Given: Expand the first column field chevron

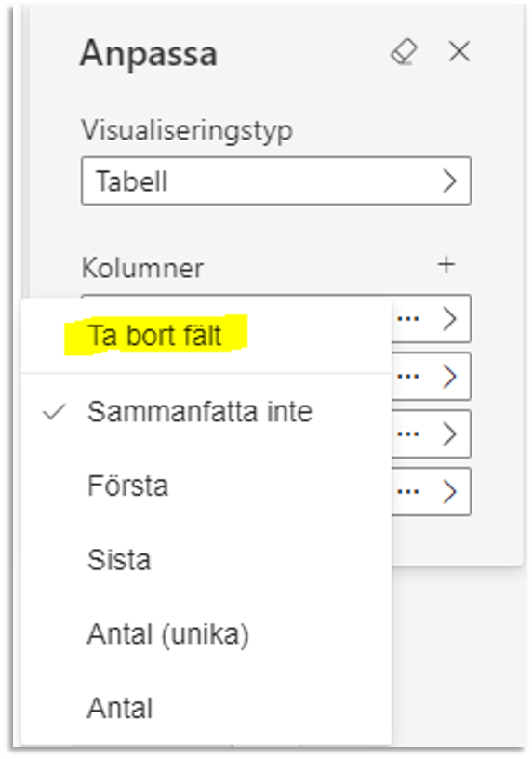Looking at the screenshot, I should (x=450, y=318).
